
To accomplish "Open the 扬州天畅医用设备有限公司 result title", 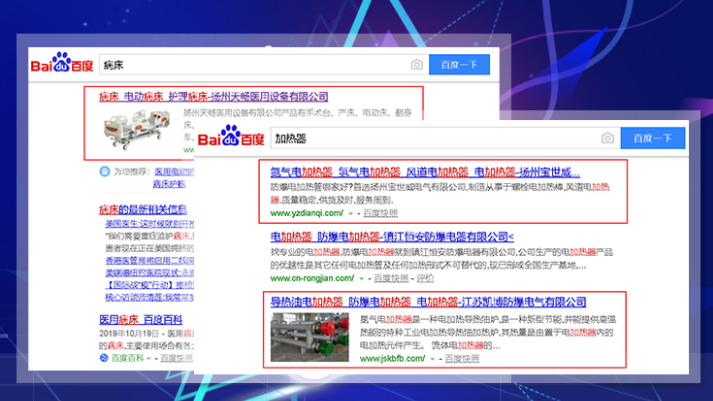I will click(213, 97).
